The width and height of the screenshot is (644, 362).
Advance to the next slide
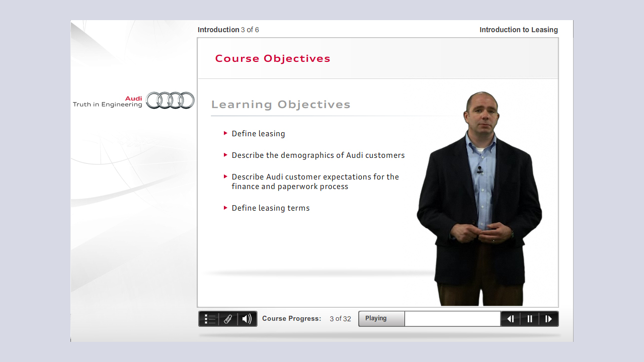[x=548, y=318]
